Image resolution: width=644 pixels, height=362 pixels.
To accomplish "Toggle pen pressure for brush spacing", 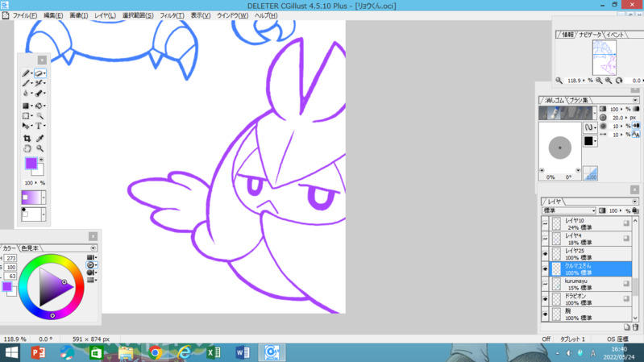I will pos(636,135).
